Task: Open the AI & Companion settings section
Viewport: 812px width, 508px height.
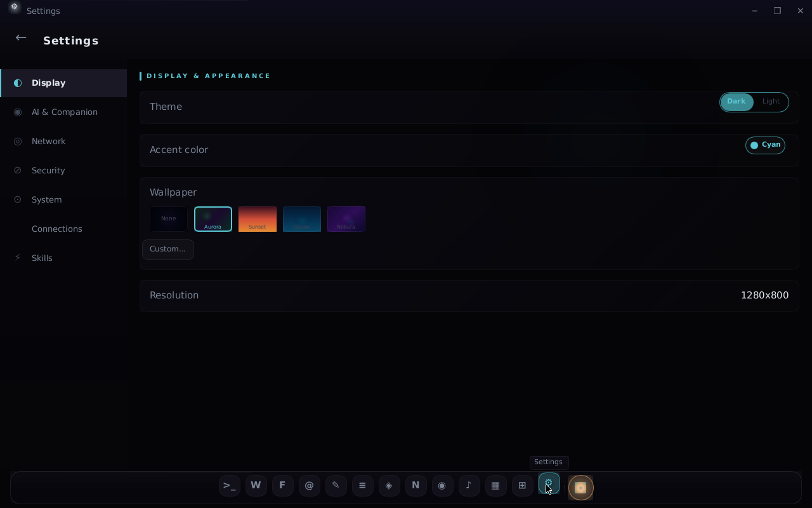Action: 63,112
